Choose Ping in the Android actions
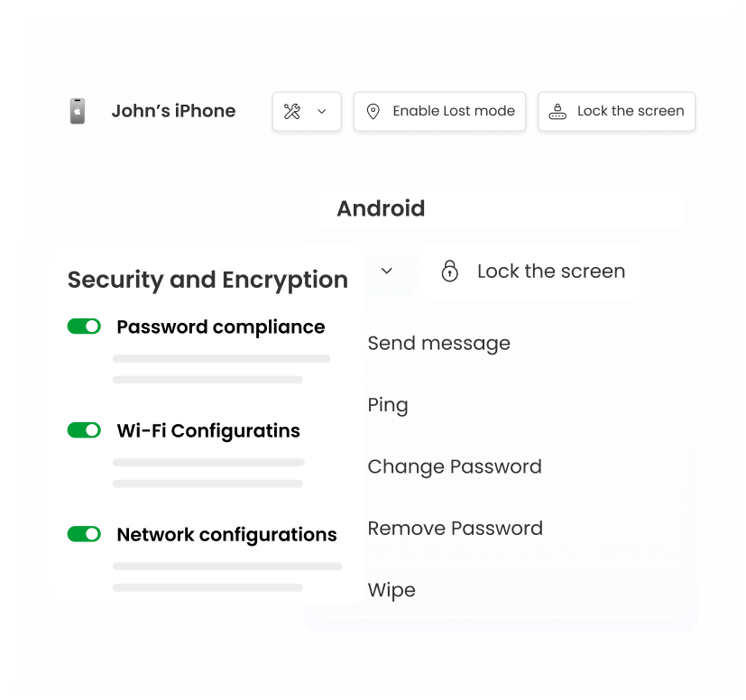The width and height of the screenshot is (746, 700). pos(388,405)
